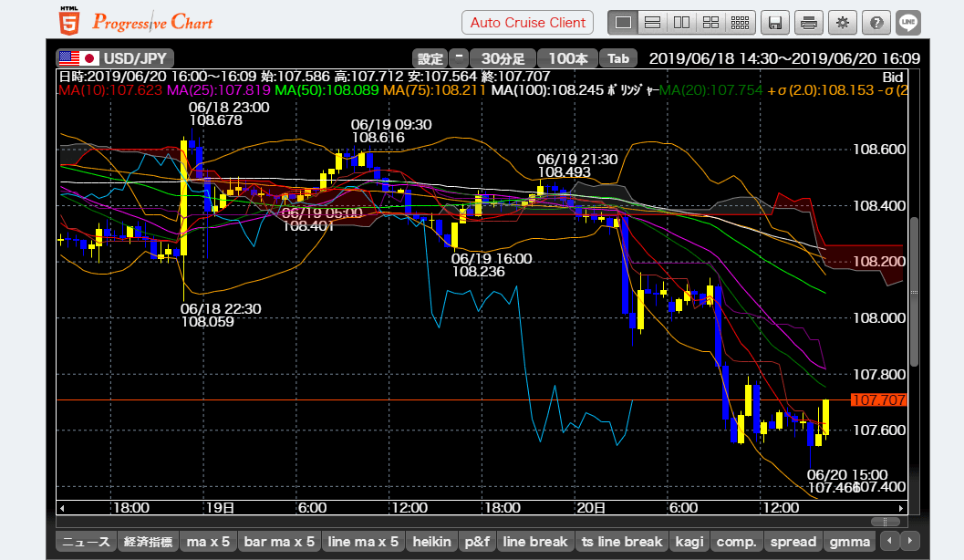Click the current price label 107.707
This screenshot has width=964, height=560.
point(878,400)
